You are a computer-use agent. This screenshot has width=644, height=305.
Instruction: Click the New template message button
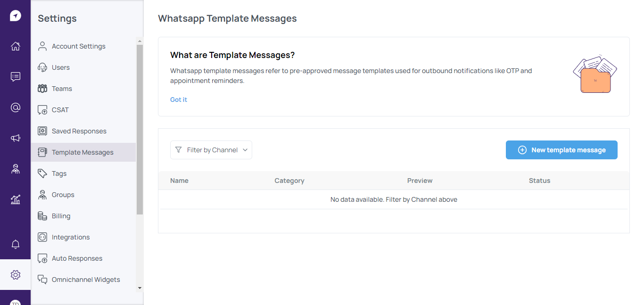tap(561, 150)
